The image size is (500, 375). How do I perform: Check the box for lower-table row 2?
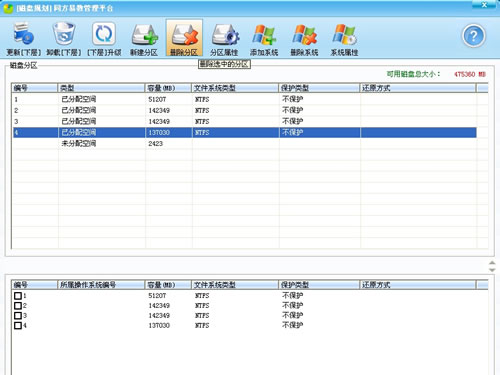pyautogui.click(x=18, y=306)
